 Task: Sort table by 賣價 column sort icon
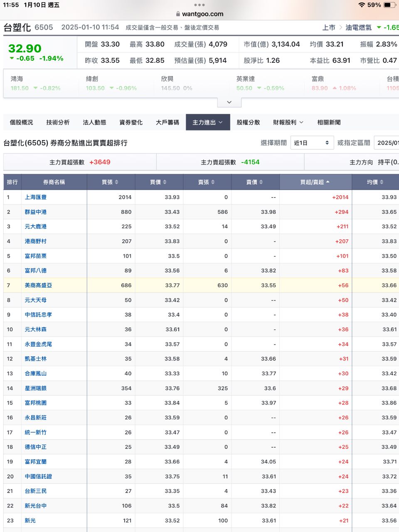click(261, 182)
